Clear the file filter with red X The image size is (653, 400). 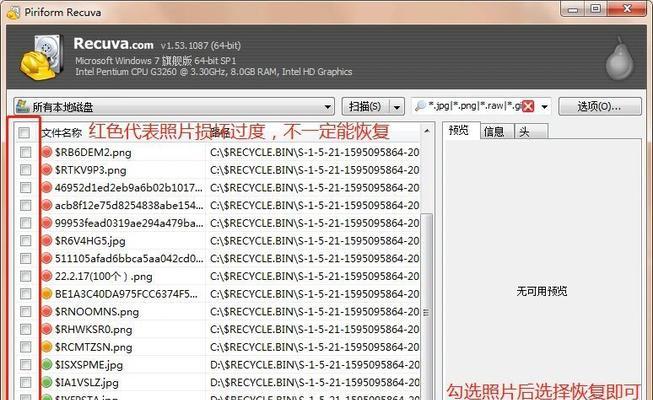point(528,107)
